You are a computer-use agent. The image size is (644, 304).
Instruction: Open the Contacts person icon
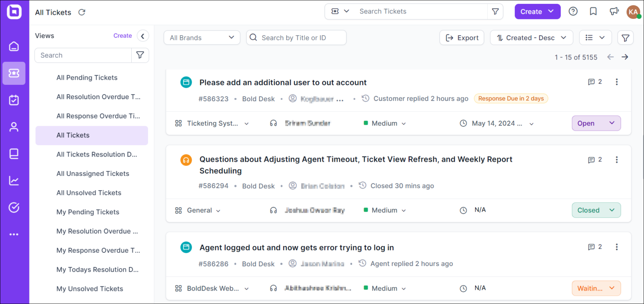point(14,127)
